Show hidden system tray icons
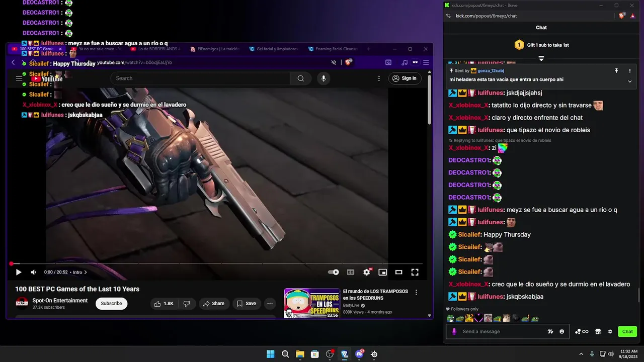644x362 pixels. (x=582, y=354)
